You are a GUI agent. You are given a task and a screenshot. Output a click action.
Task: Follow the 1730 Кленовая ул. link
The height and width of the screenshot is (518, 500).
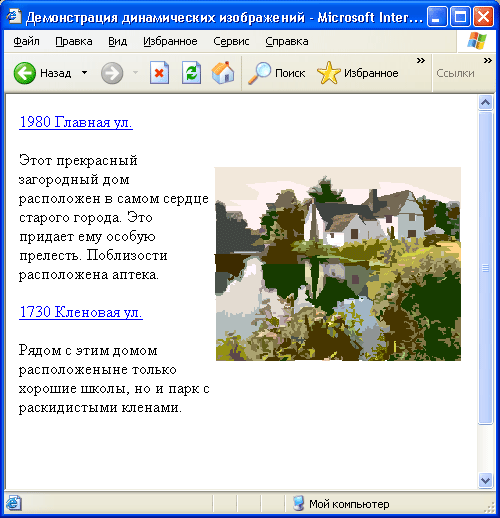pyautogui.click(x=81, y=312)
